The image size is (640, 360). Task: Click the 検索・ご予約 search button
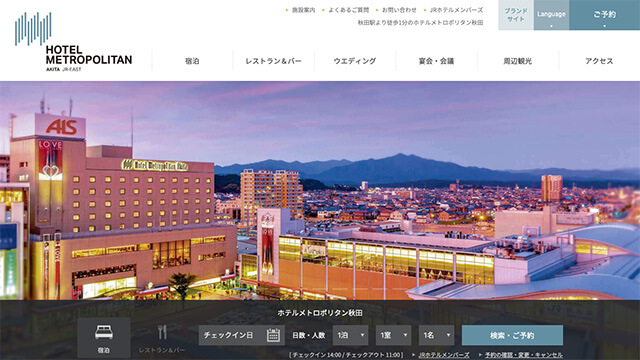coord(512,335)
